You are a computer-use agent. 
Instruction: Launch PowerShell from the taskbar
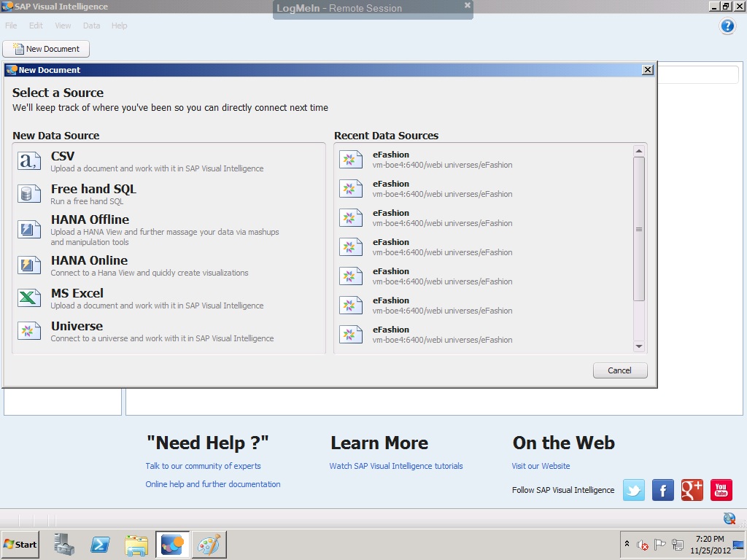coord(100,544)
